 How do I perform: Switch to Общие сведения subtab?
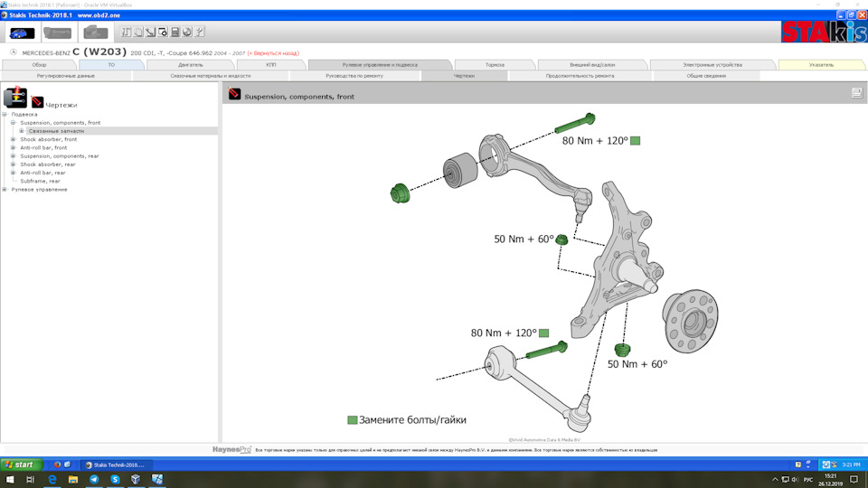tap(706, 76)
